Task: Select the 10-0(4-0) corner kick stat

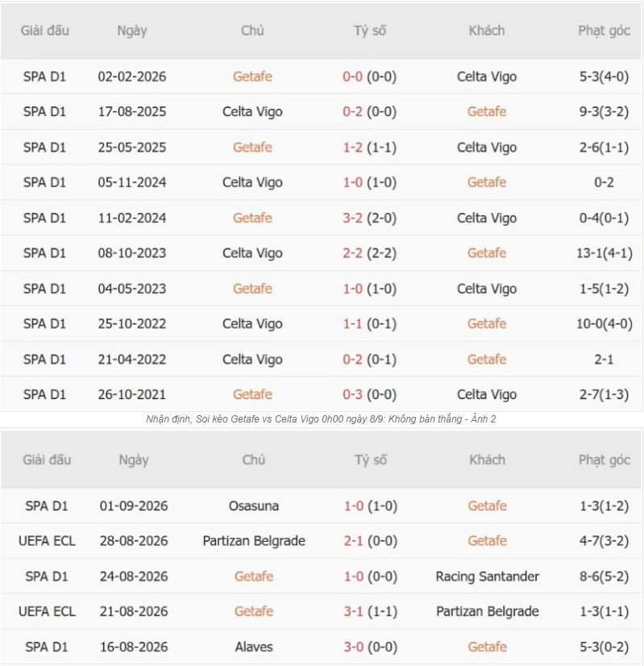Action: tap(604, 323)
